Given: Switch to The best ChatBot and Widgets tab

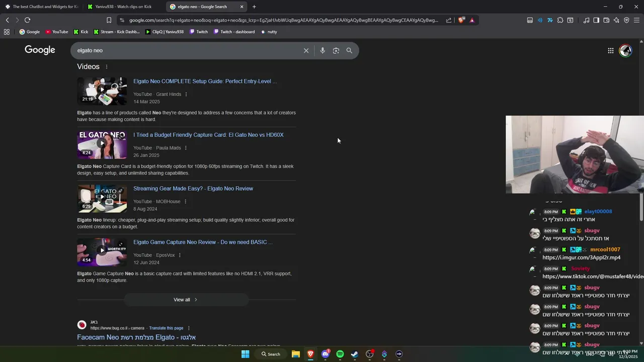Looking at the screenshot, I should coord(41,7).
